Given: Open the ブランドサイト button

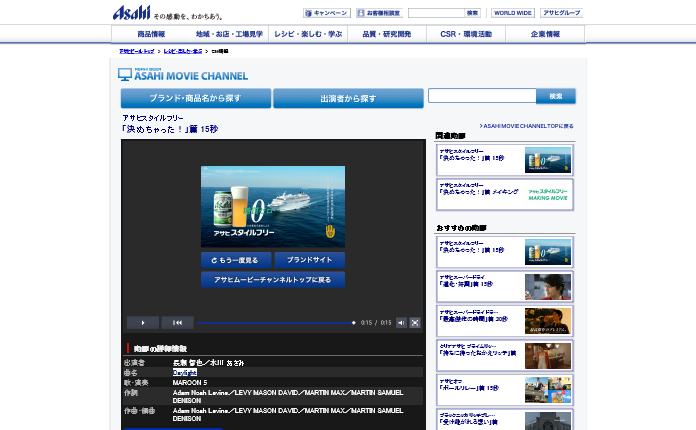Looking at the screenshot, I should pyautogui.click(x=309, y=260).
